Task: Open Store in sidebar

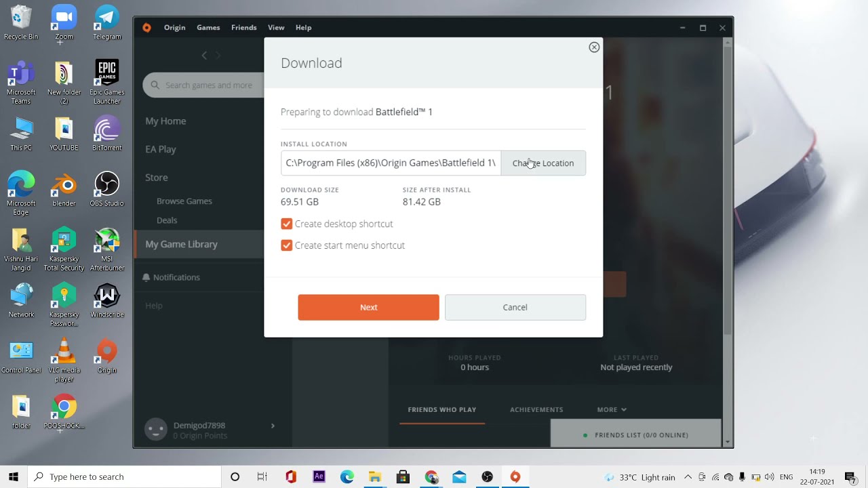Action: click(156, 178)
